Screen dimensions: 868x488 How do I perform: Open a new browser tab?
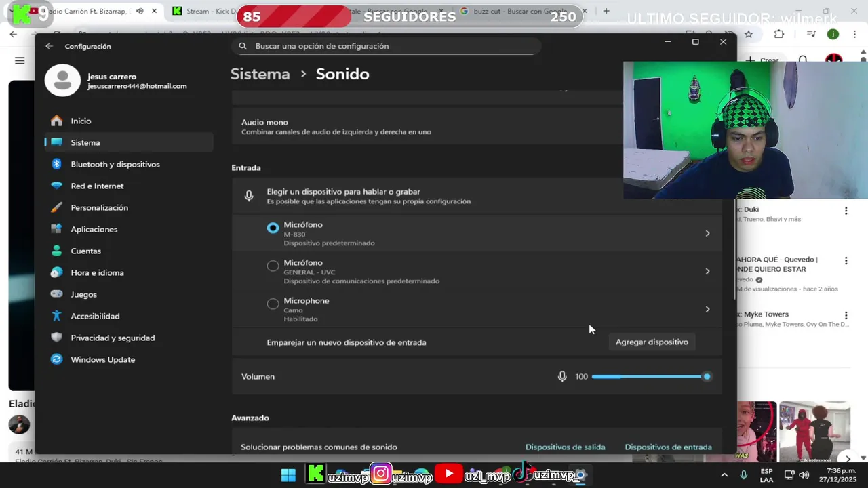[x=606, y=11]
